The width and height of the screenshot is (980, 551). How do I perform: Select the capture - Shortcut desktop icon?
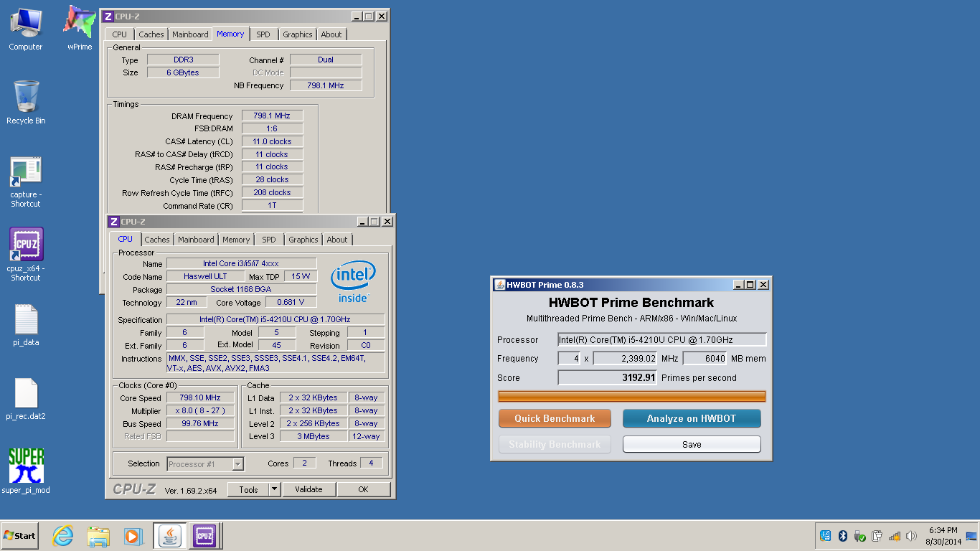[26, 182]
